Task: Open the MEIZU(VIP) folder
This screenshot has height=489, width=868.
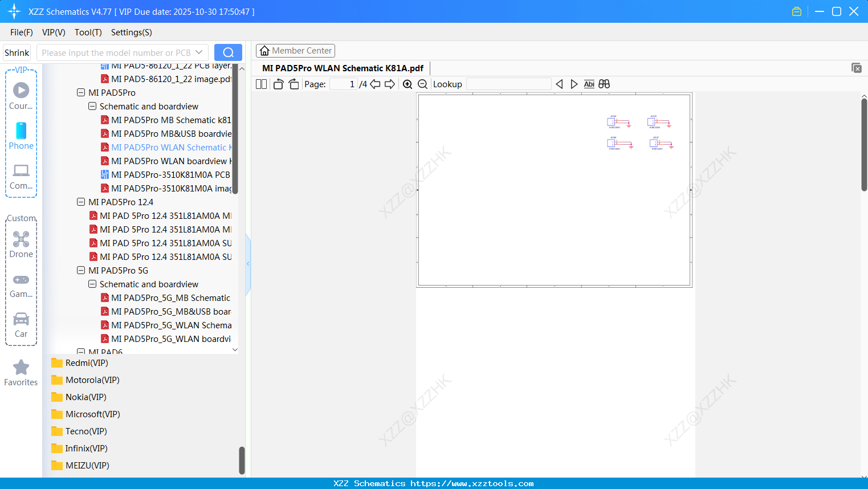Action: coord(80,466)
